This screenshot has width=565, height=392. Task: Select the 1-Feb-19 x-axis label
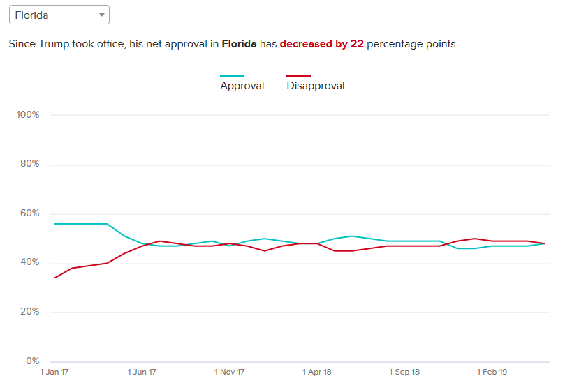tap(492, 372)
